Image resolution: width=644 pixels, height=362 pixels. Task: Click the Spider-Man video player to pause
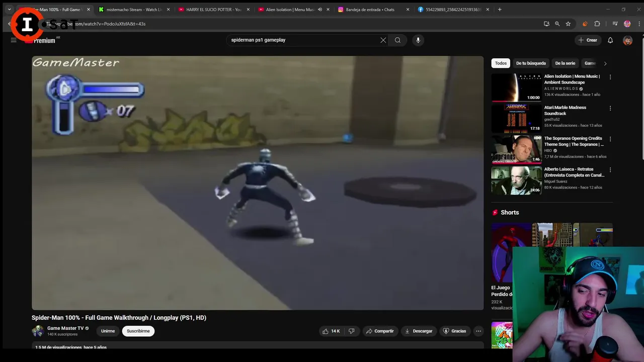[258, 183]
